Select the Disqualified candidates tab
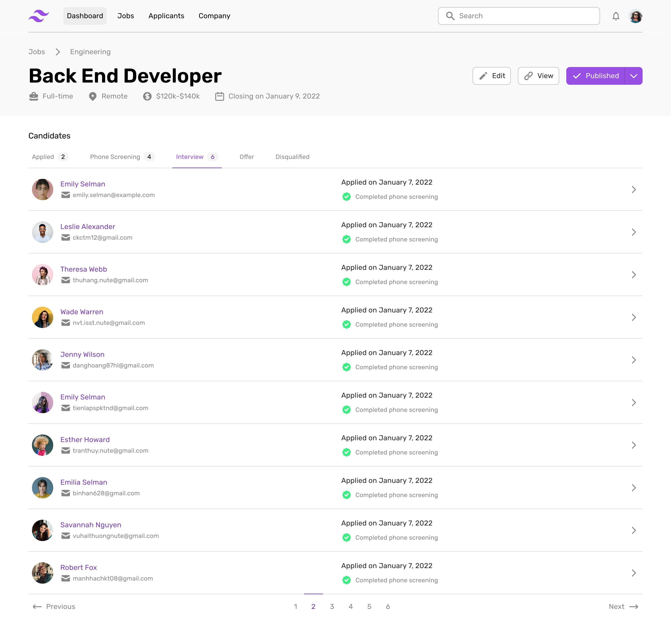 pyautogui.click(x=292, y=157)
